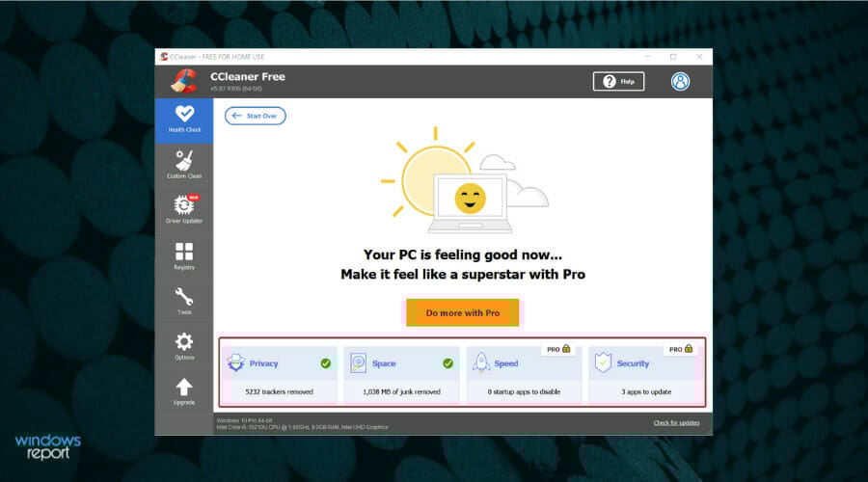This screenshot has width=868, height=482.
Task: Click '1,038 MB of junk removed' text
Action: 401,391
